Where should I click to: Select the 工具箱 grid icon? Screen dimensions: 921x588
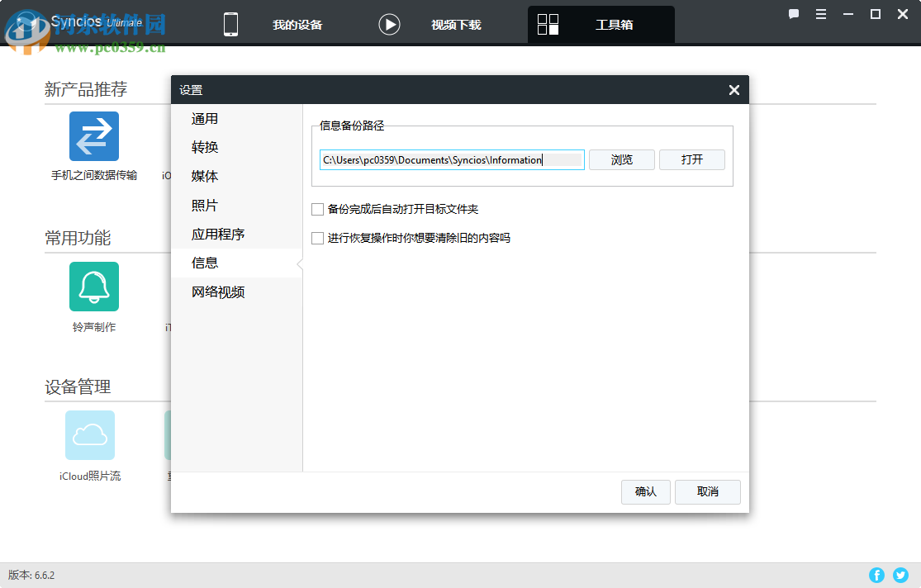point(547,24)
